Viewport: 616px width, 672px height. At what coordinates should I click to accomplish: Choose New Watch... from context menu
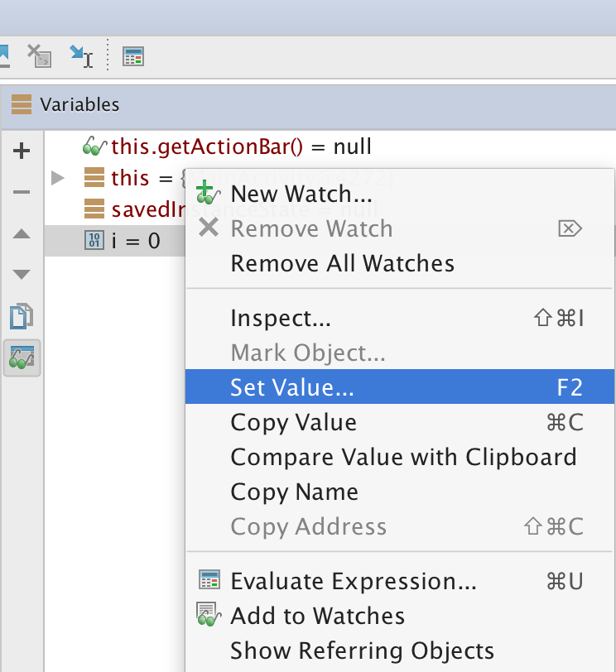[x=301, y=194]
